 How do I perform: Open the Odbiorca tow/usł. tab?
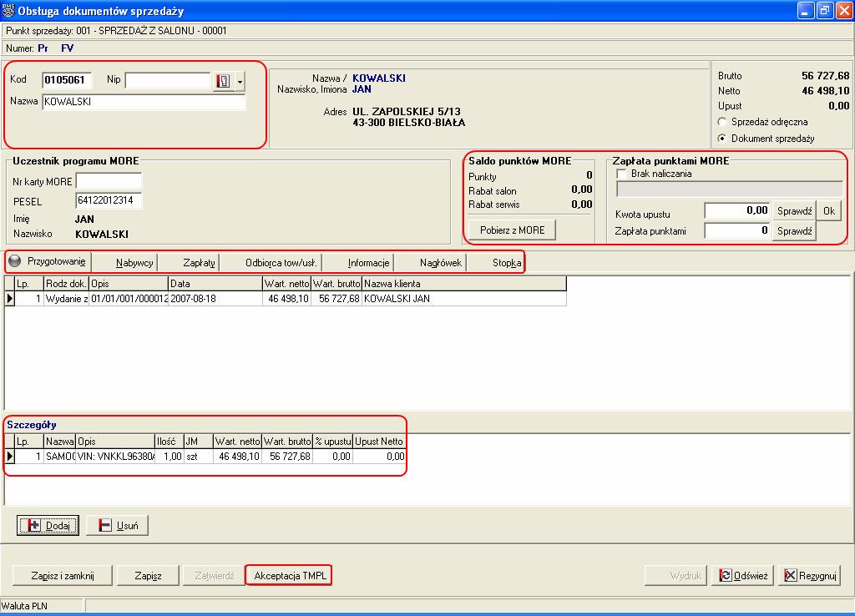[x=281, y=263]
